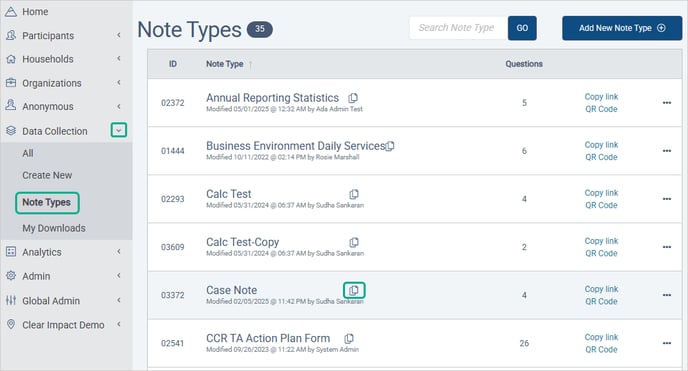Click the Search Note Type input field
The height and width of the screenshot is (371, 688).
coord(459,28)
